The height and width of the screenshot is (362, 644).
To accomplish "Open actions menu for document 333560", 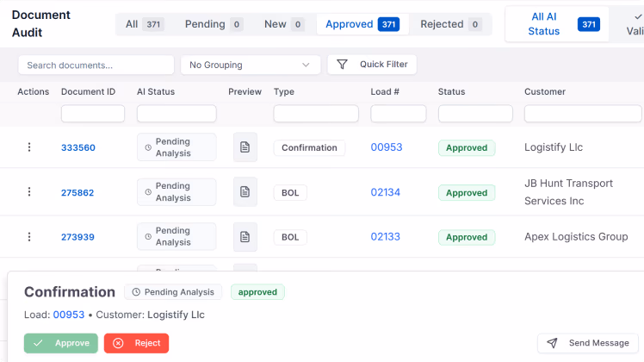I will click(x=29, y=147).
